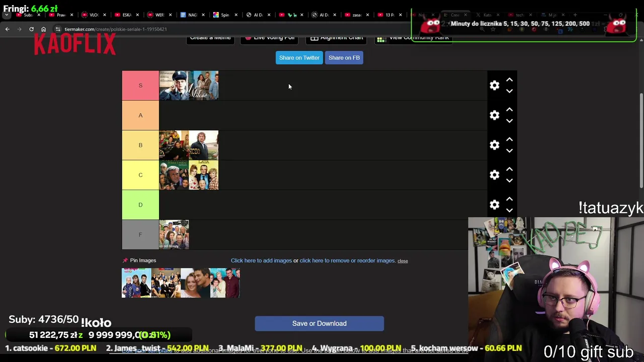Pick the first unranked image in pool

pos(136,283)
